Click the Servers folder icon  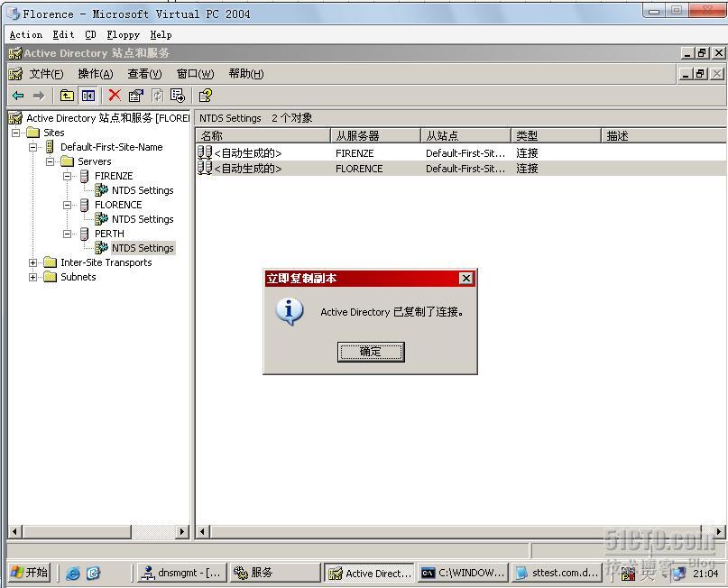click(68, 161)
